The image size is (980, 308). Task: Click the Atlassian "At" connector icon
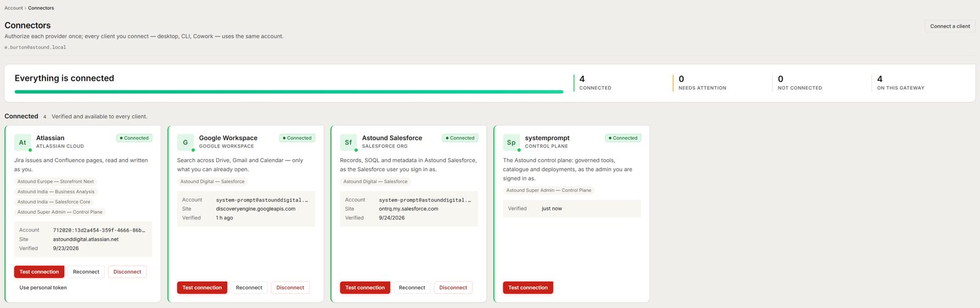[23, 143]
